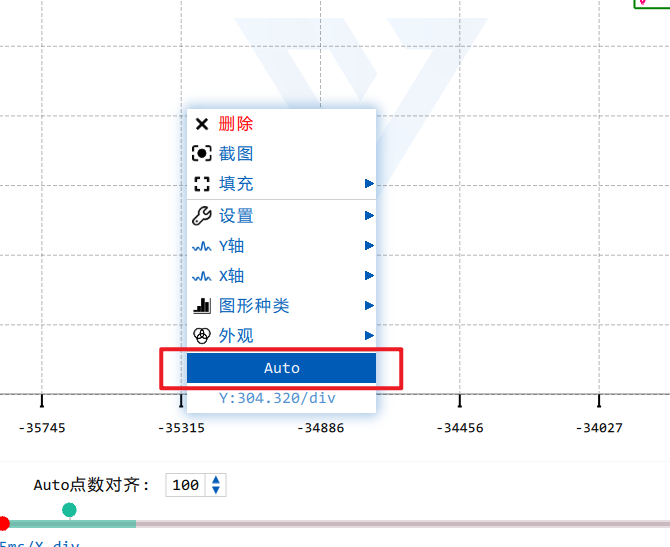Click the red marker at timeline start
The height and width of the screenshot is (547, 670).
point(3,523)
